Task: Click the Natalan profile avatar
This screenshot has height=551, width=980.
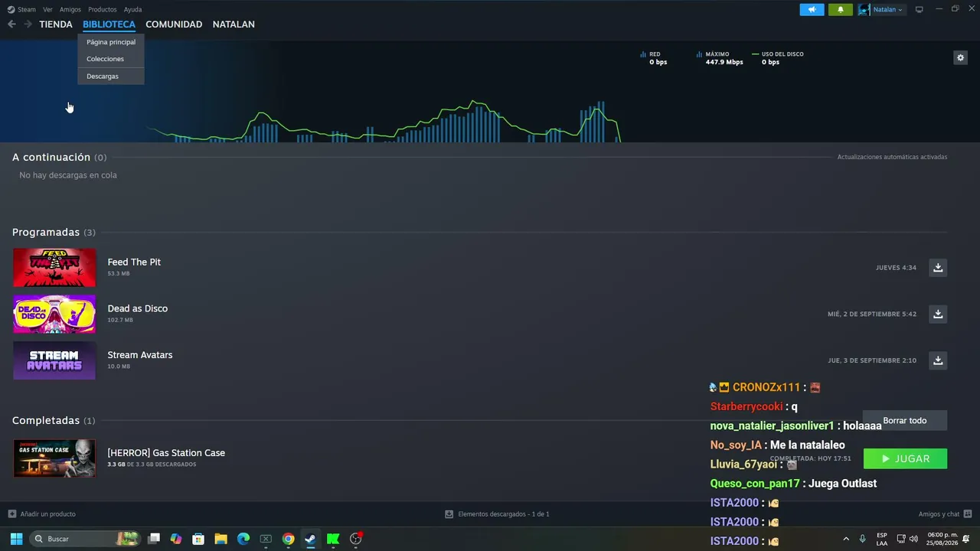Action: (864, 9)
